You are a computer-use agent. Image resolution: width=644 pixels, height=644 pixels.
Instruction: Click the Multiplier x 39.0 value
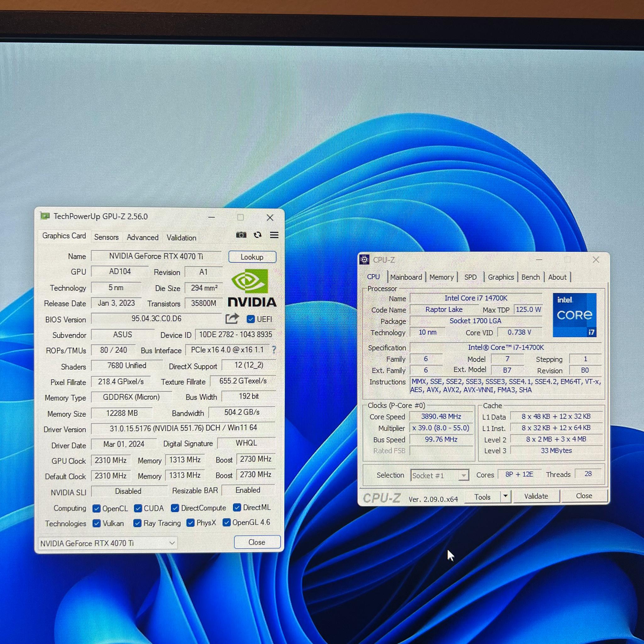click(441, 428)
